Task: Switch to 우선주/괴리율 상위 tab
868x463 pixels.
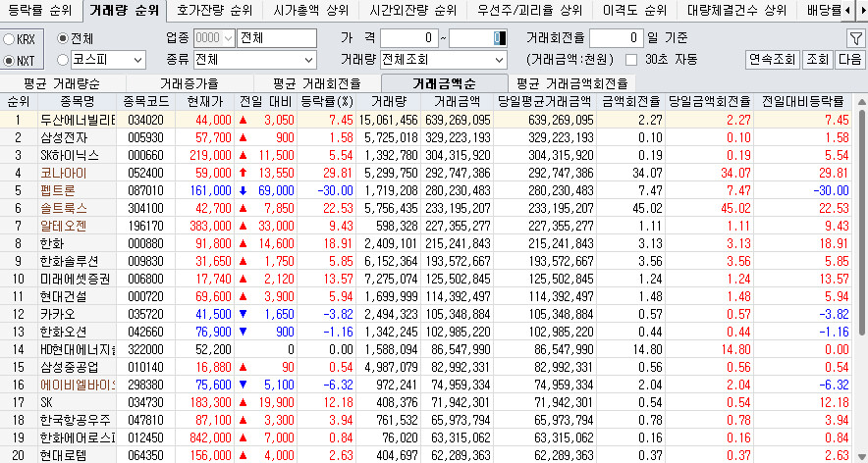Action: (530, 11)
